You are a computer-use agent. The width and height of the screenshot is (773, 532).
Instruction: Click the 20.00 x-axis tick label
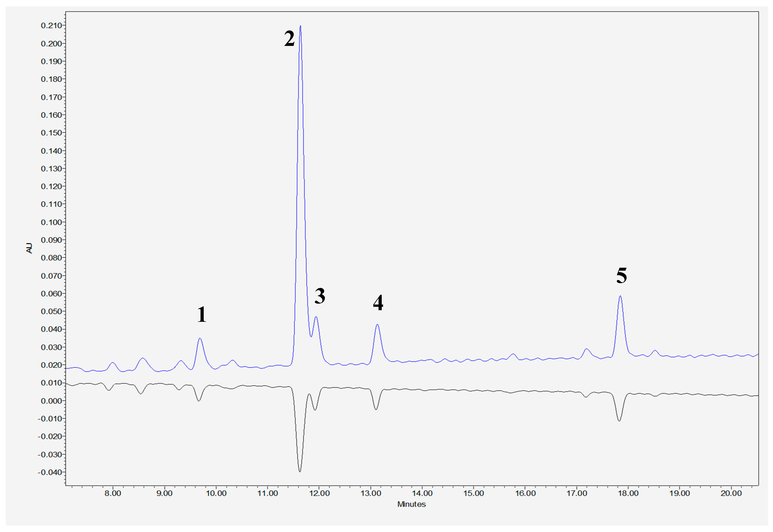tap(731, 493)
